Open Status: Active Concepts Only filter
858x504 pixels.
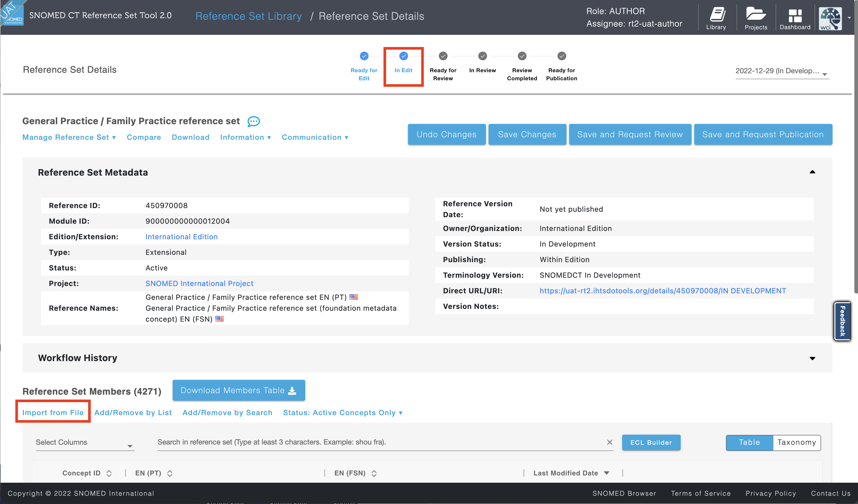click(x=343, y=413)
